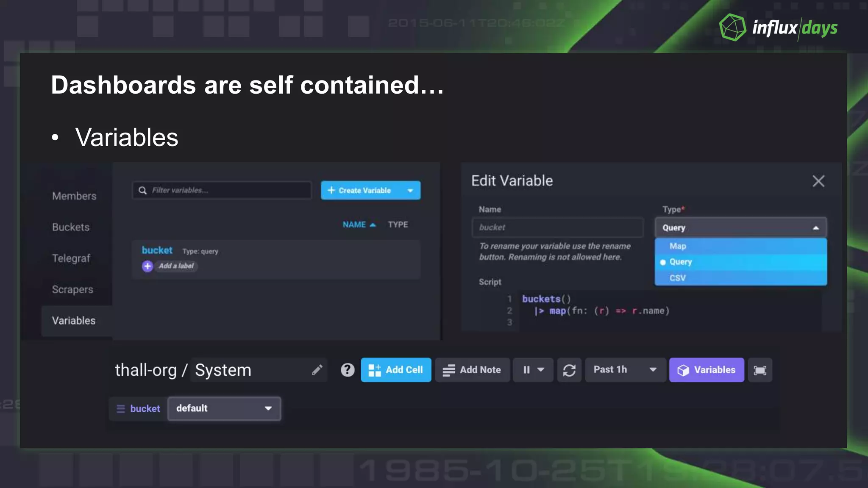Select Query option in Type list

tap(740, 262)
